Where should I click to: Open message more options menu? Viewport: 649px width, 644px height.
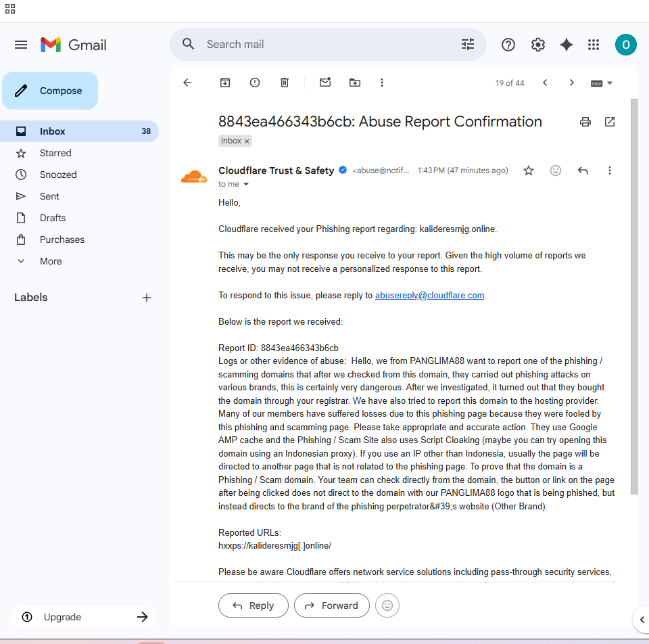(609, 170)
